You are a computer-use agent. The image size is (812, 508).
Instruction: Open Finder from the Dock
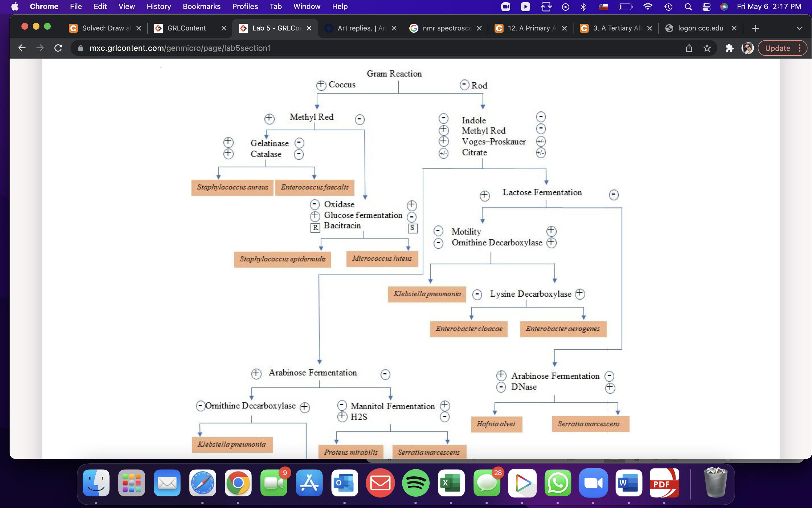96,483
